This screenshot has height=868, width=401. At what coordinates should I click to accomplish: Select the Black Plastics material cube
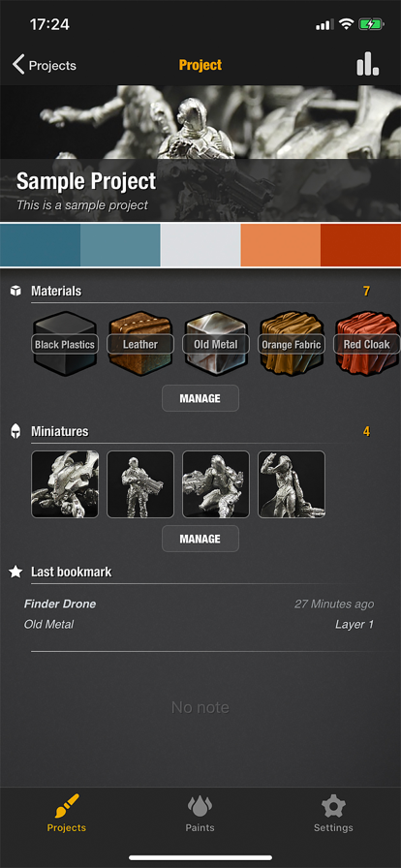coord(65,344)
